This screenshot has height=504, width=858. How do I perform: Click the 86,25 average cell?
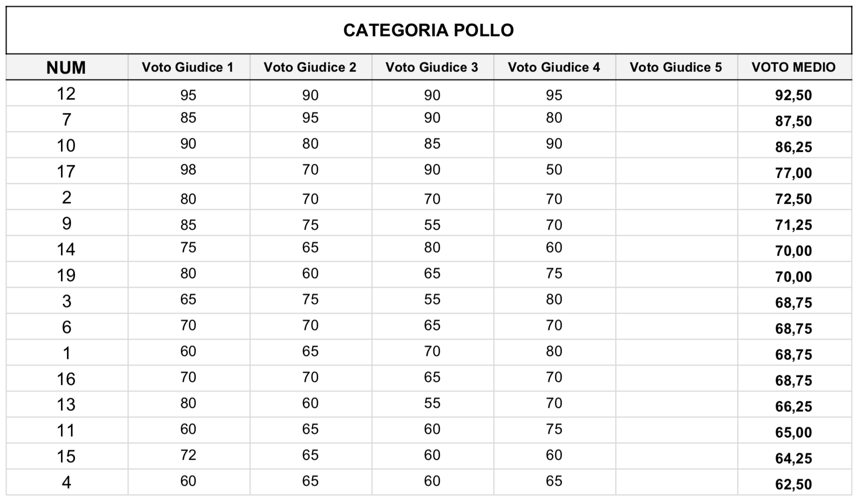point(794,145)
